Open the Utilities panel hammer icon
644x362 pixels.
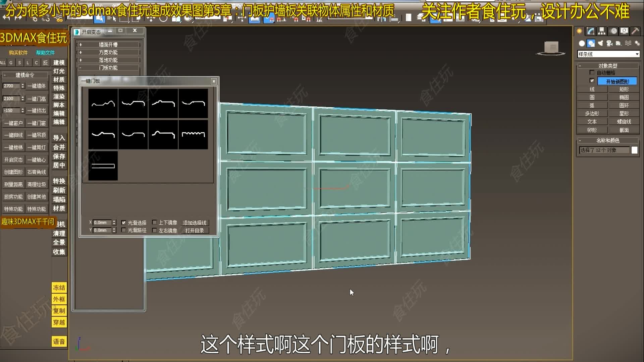pyautogui.click(x=635, y=31)
